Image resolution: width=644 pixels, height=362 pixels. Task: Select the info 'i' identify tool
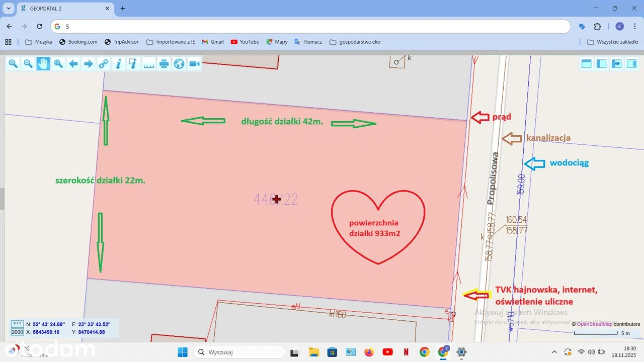(118, 63)
